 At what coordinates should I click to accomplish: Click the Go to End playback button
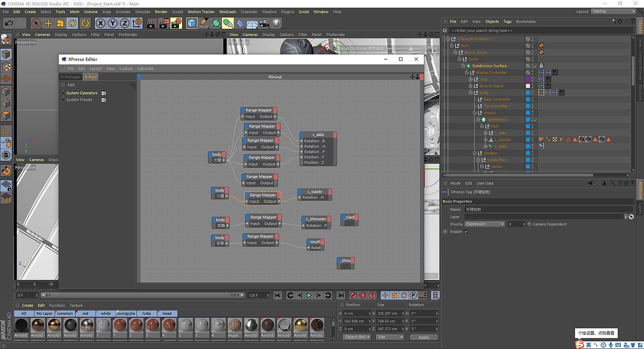[341, 296]
